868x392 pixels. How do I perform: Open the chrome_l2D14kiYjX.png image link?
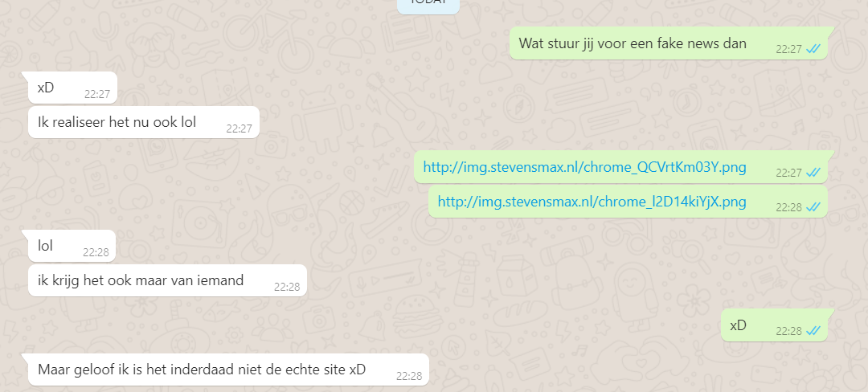pyautogui.click(x=592, y=202)
